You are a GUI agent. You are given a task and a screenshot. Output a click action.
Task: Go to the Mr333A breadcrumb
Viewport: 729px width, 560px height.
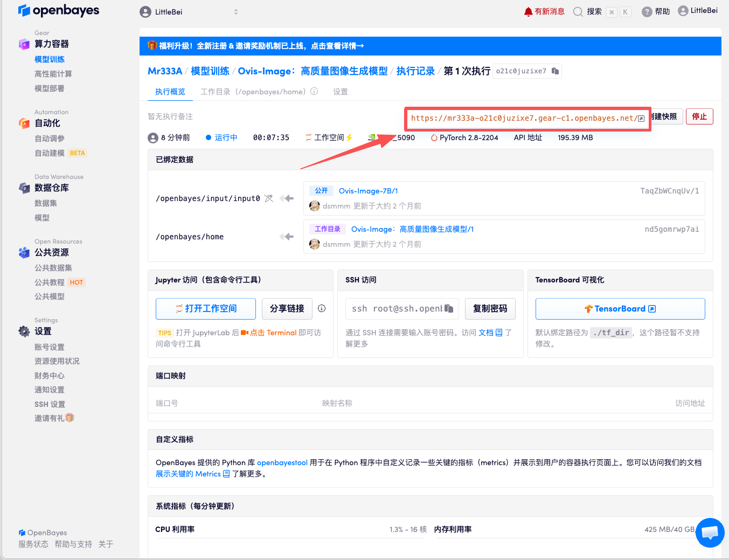coord(165,71)
